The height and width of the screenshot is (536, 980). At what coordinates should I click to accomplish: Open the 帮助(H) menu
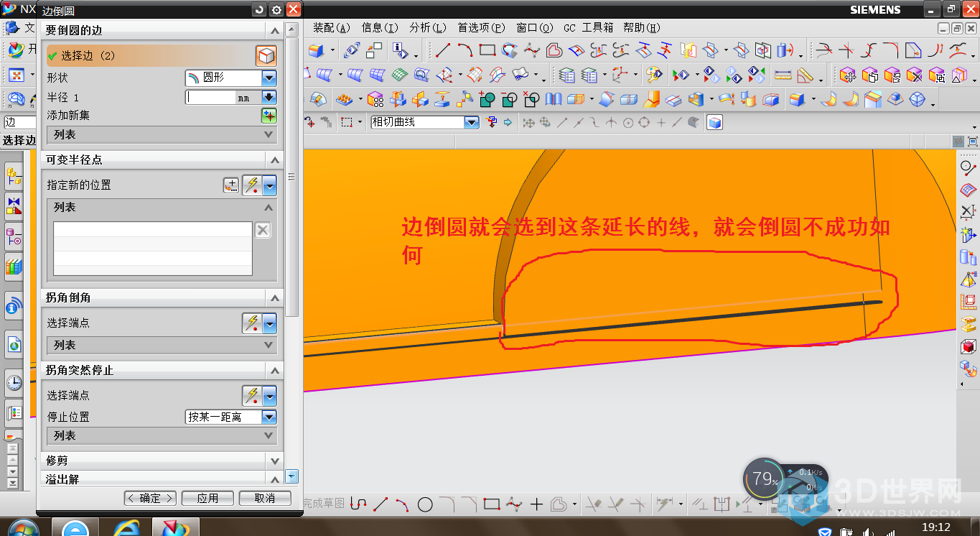(x=642, y=28)
